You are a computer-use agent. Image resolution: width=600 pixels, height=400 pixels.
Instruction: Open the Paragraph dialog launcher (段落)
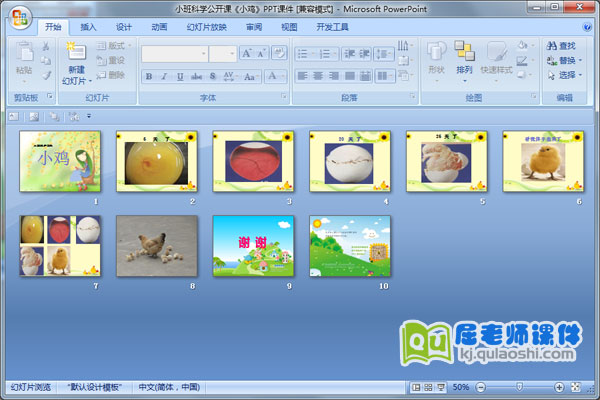(412, 96)
